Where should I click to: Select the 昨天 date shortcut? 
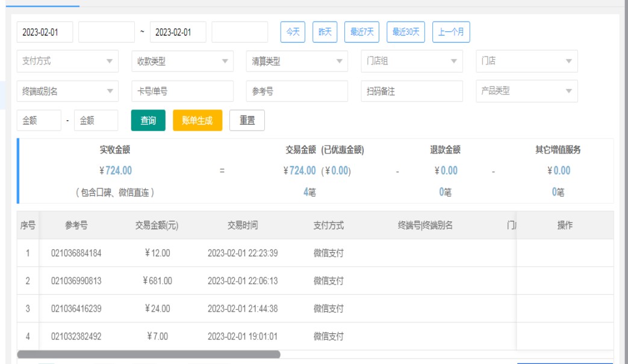click(325, 32)
